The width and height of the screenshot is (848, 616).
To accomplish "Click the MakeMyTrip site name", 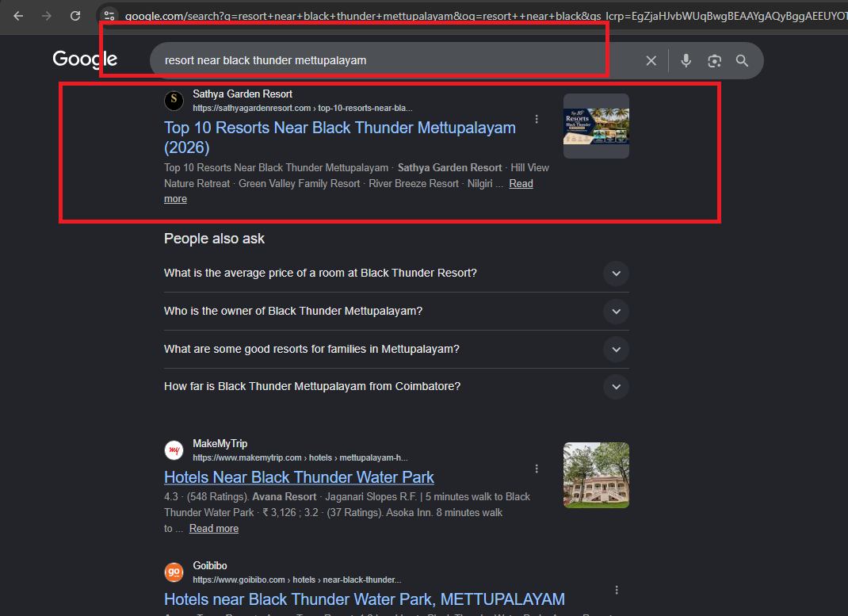I will 220,443.
